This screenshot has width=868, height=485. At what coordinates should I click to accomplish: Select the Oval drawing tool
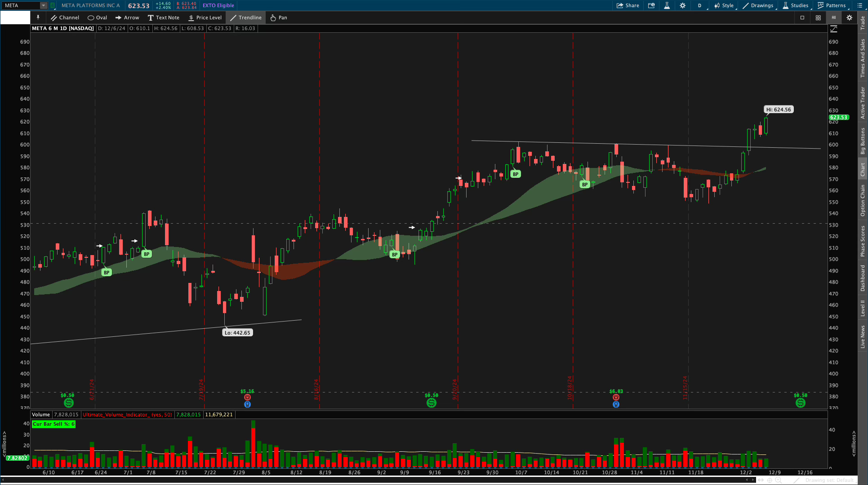97,18
